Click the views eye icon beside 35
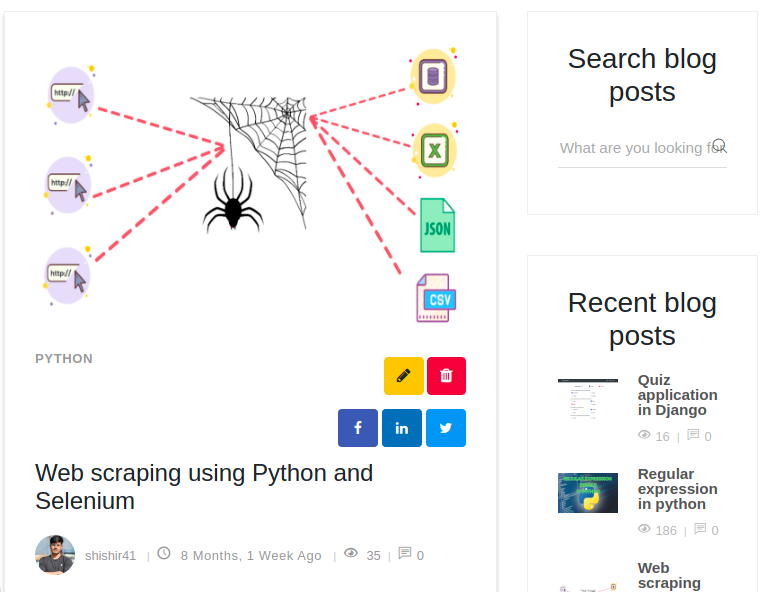The image size is (767, 592). pyautogui.click(x=351, y=553)
